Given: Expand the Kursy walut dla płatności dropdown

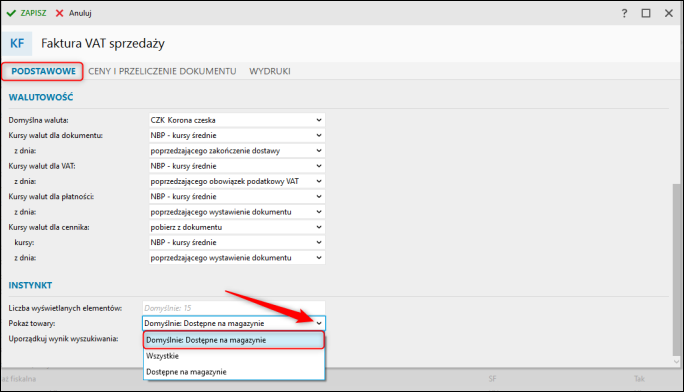Looking at the screenshot, I should (237, 196).
